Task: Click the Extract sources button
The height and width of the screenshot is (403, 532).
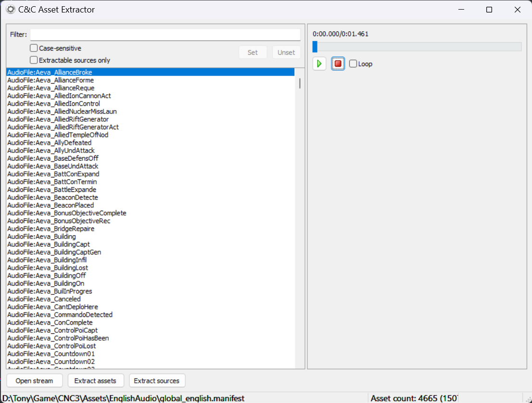Action: (156, 380)
